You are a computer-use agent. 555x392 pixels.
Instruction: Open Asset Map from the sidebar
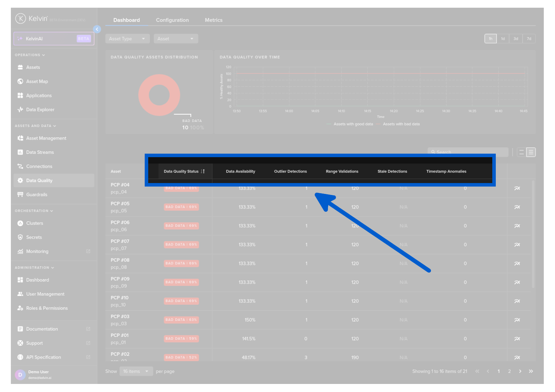(x=37, y=82)
